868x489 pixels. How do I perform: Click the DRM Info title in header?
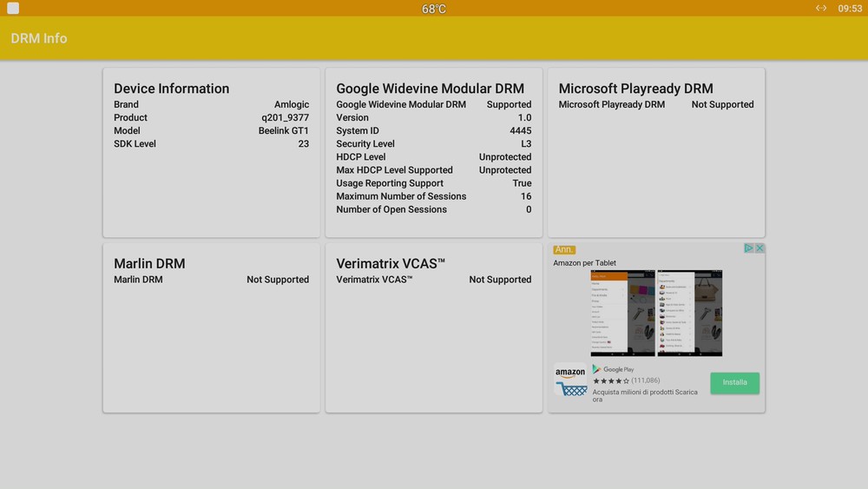pos(39,38)
